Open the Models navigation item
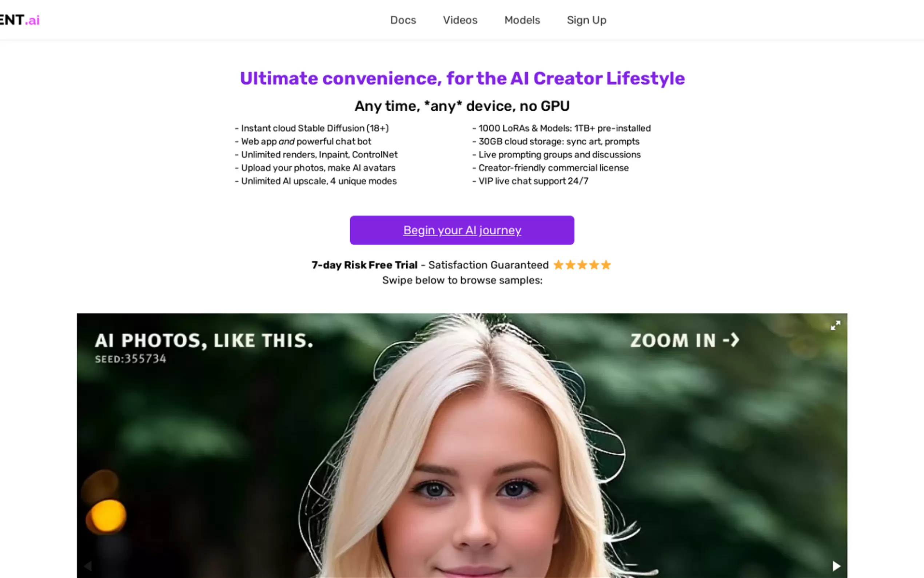 pyautogui.click(x=522, y=20)
